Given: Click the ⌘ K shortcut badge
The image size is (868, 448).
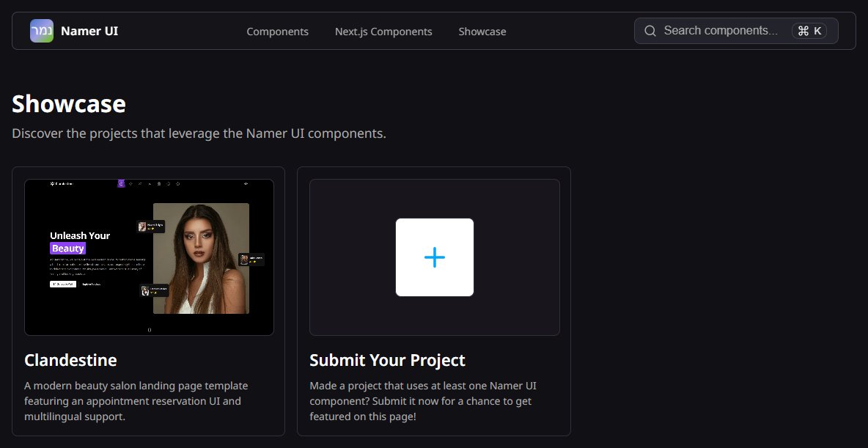Looking at the screenshot, I should click(x=809, y=31).
